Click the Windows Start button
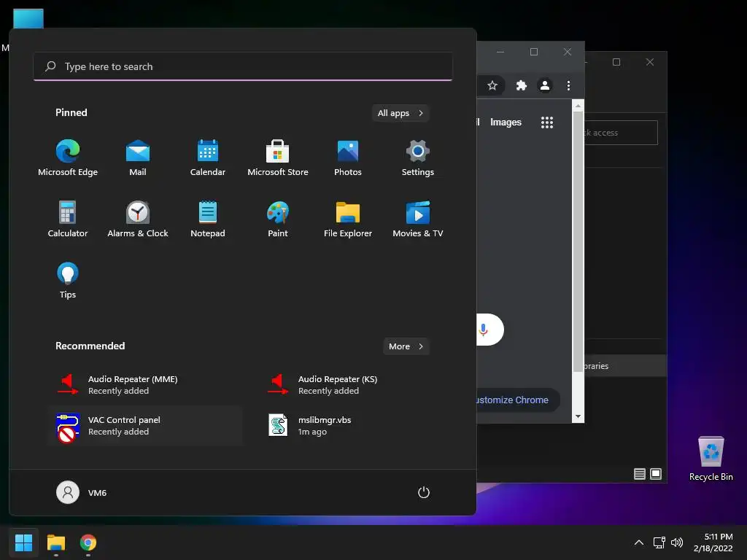 [x=23, y=542]
